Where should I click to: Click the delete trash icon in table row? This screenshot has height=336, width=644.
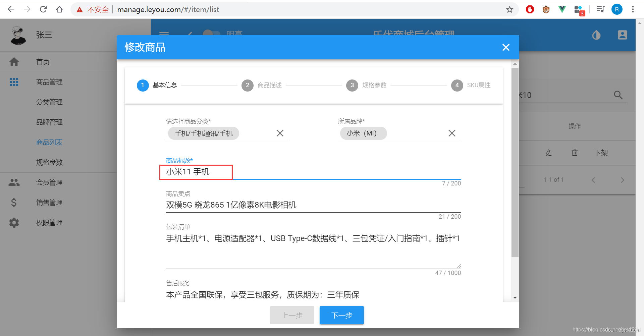coord(575,153)
